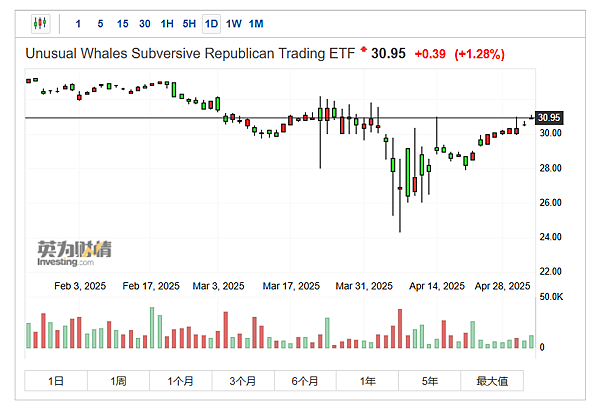
Task: Select the 1 minute interval
Action: [78, 24]
